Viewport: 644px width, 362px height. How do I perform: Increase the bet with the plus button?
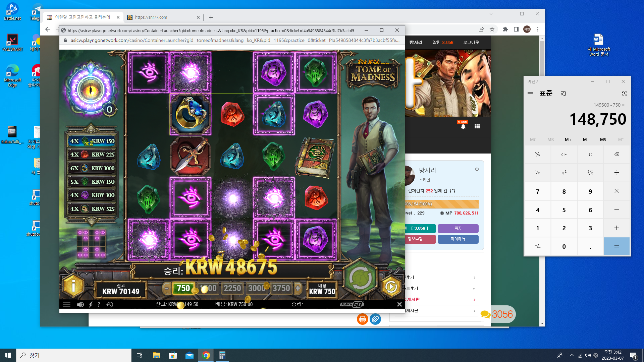298,288
